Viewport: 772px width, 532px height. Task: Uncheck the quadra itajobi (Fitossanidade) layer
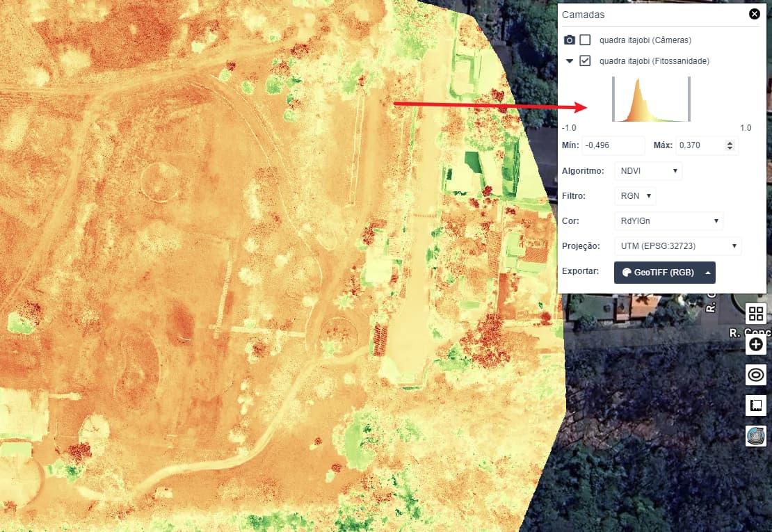pos(585,61)
